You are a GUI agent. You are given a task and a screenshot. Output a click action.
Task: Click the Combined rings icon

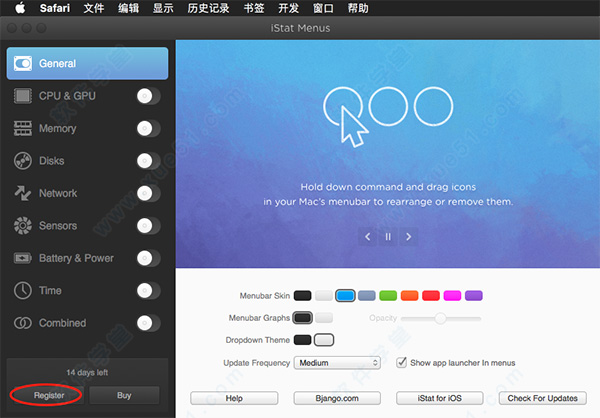(x=23, y=323)
